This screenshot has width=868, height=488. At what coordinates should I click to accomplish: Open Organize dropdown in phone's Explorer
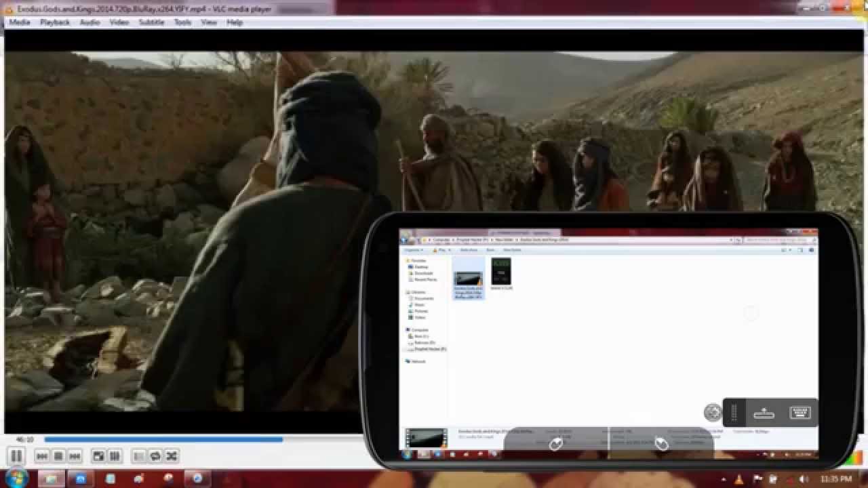click(x=414, y=250)
